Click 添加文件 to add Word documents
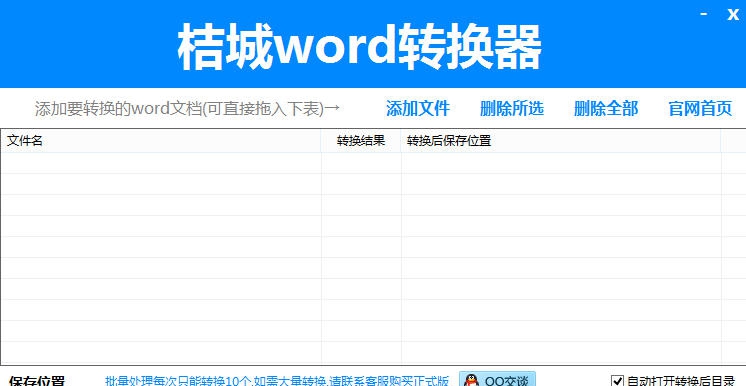Viewport: 746px width, 386px height. click(418, 109)
